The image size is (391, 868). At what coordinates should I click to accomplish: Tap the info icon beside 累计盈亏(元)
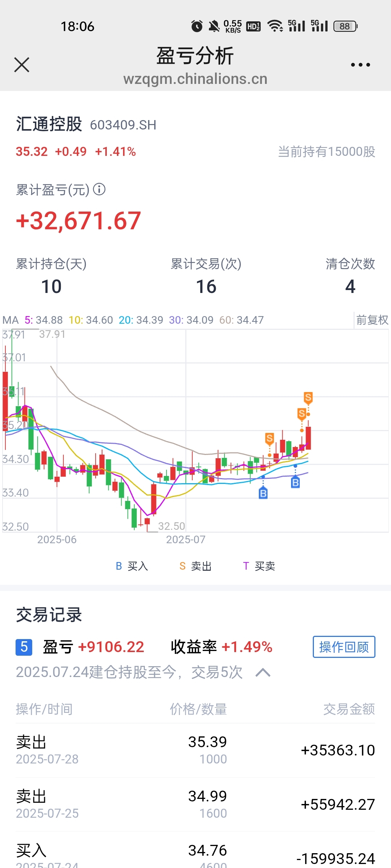tap(99, 189)
